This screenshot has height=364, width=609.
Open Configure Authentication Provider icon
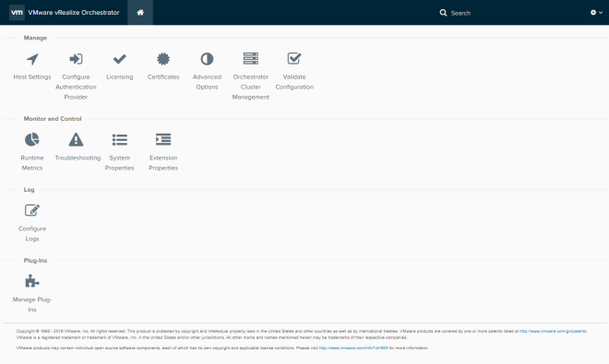coord(76,59)
